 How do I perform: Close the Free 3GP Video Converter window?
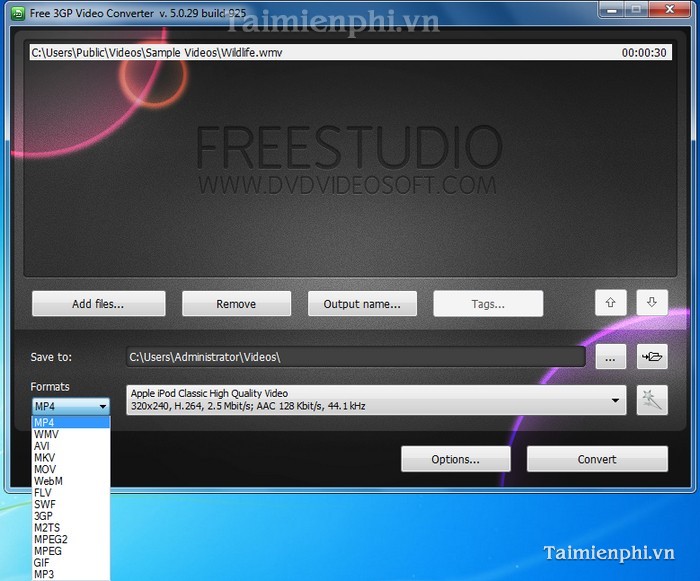coord(669,10)
